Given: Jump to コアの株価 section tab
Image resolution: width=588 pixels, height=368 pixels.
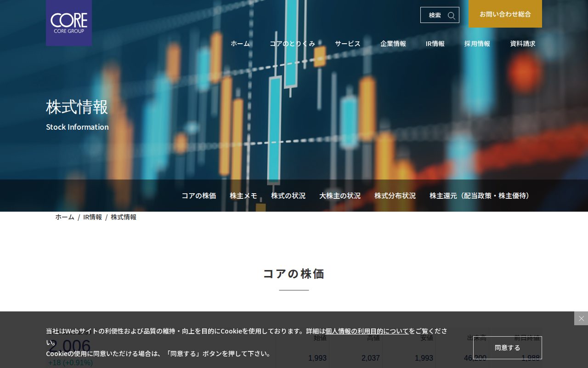Looking at the screenshot, I should pyautogui.click(x=198, y=195).
